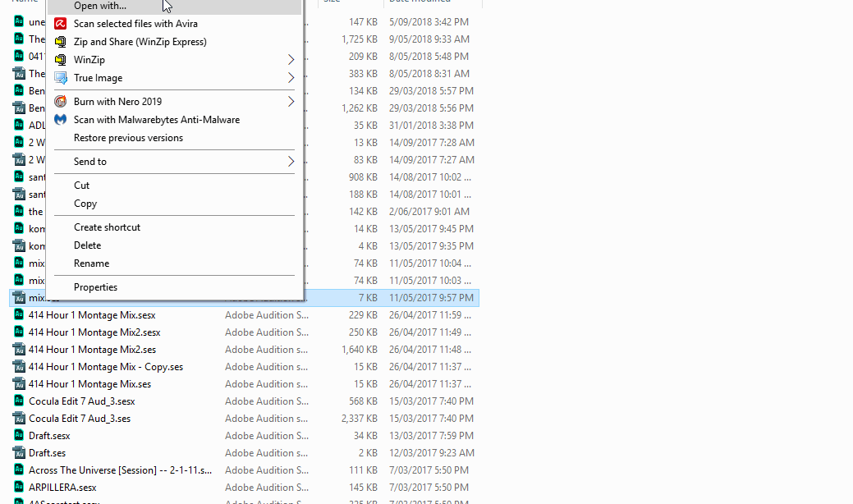Click the date 5/09/2018 3:42 PM

(x=429, y=21)
